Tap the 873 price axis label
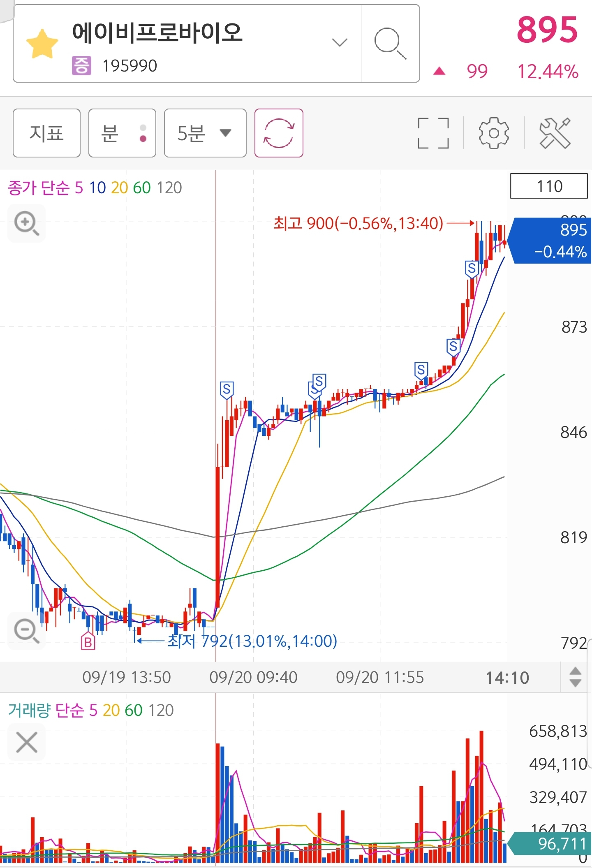 [x=574, y=327]
